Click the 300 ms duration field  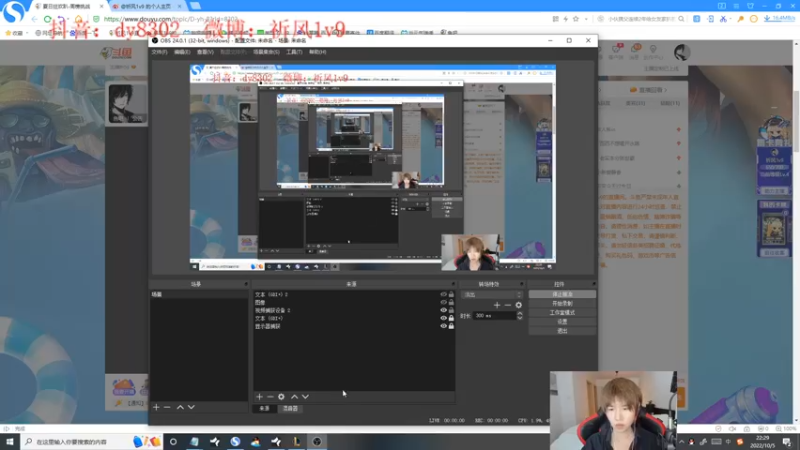tap(495, 316)
